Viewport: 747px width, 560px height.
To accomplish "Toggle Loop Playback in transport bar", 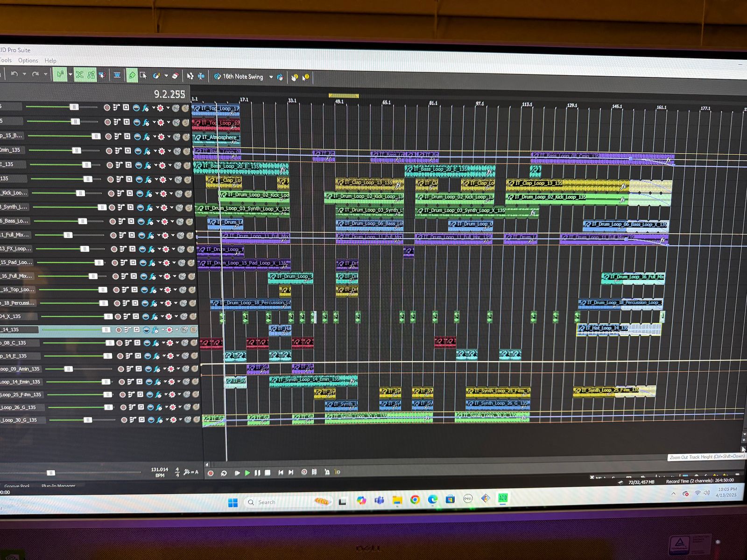I will (x=224, y=473).
